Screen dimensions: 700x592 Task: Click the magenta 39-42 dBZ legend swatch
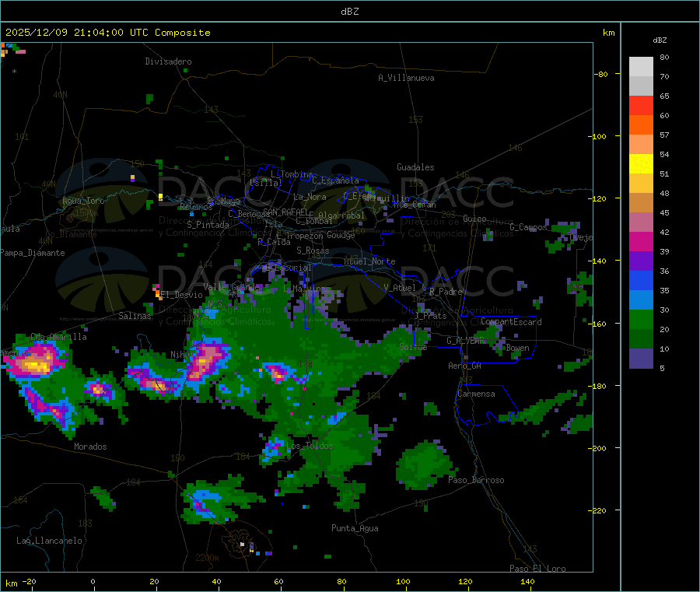(x=641, y=241)
